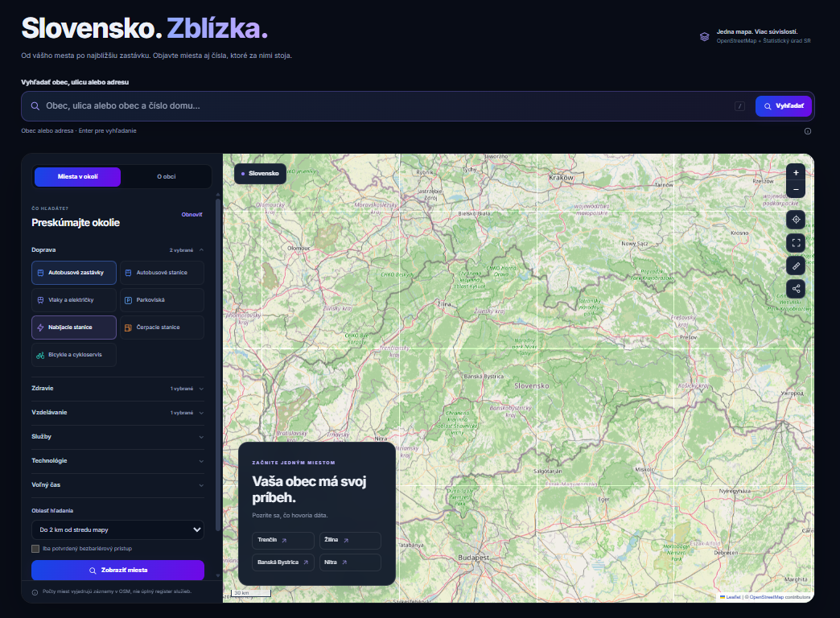The width and height of the screenshot is (840, 618).
Task: Click the 'Oblasť hľadania' label
Action: click(52, 511)
